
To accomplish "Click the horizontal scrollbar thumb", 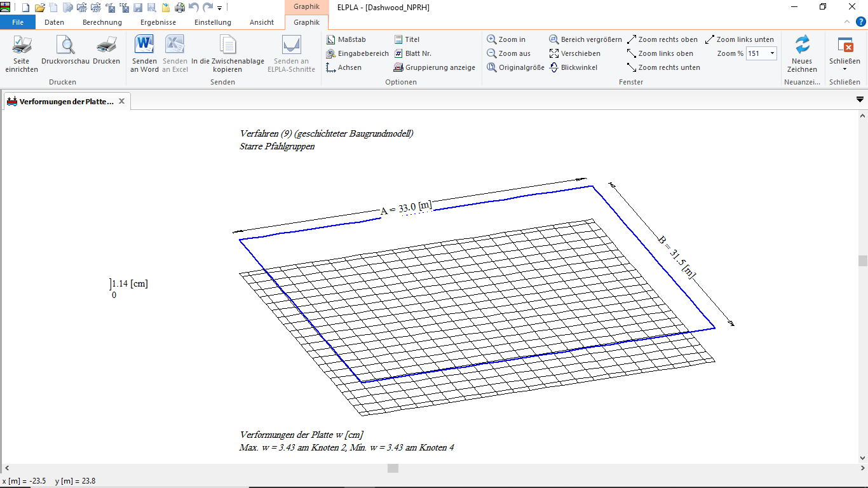I will [393, 468].
